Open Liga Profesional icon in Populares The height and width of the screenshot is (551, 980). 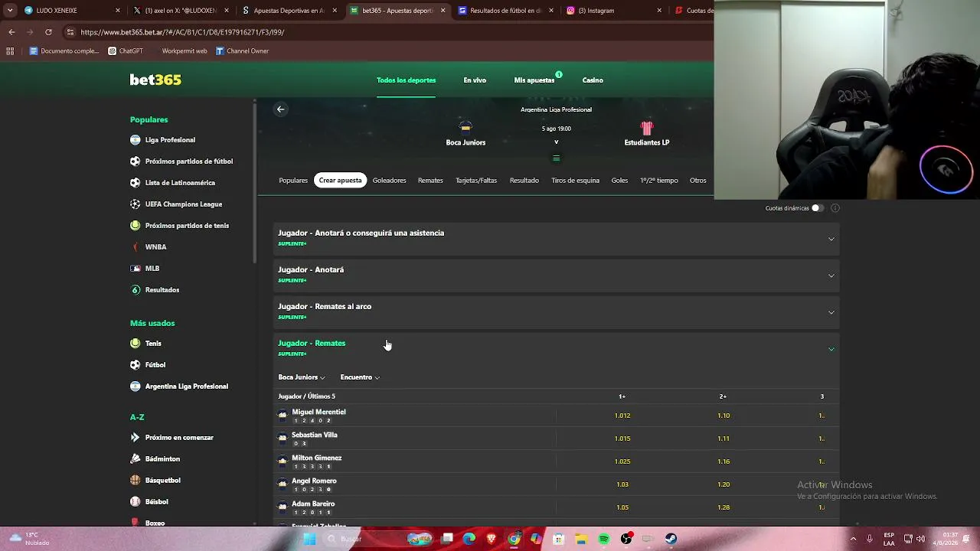click(136, 140)
